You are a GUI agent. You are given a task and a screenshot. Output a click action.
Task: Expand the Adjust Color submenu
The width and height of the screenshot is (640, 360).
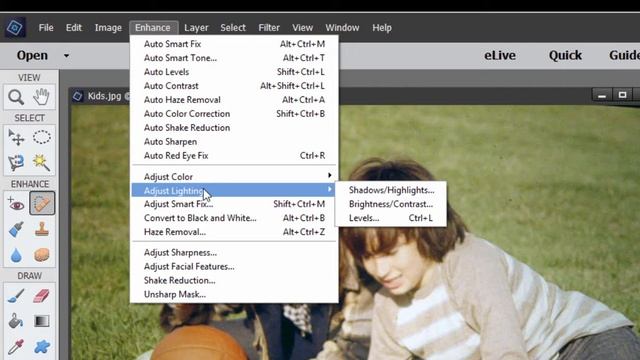click(234, 177)
